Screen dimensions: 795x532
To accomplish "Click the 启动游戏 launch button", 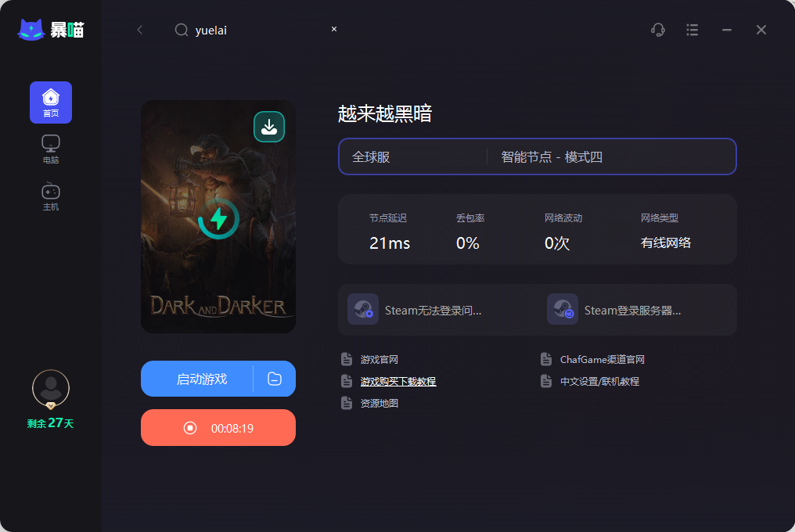I will (x=197, y=379).
